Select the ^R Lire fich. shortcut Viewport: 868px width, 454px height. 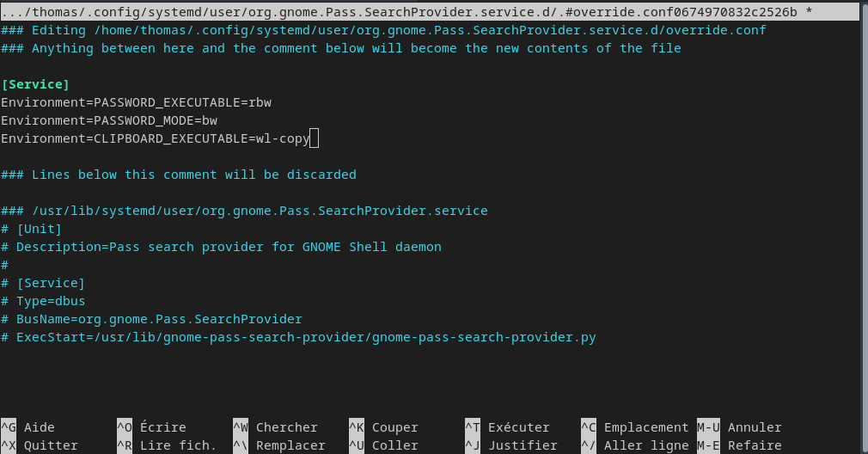[x=166, y=445]
